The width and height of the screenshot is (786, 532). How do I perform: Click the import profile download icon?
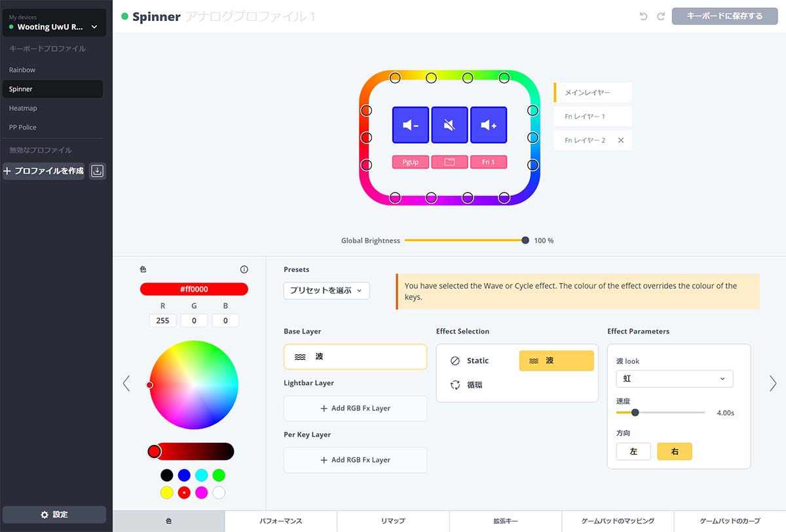tap(97, 171)
